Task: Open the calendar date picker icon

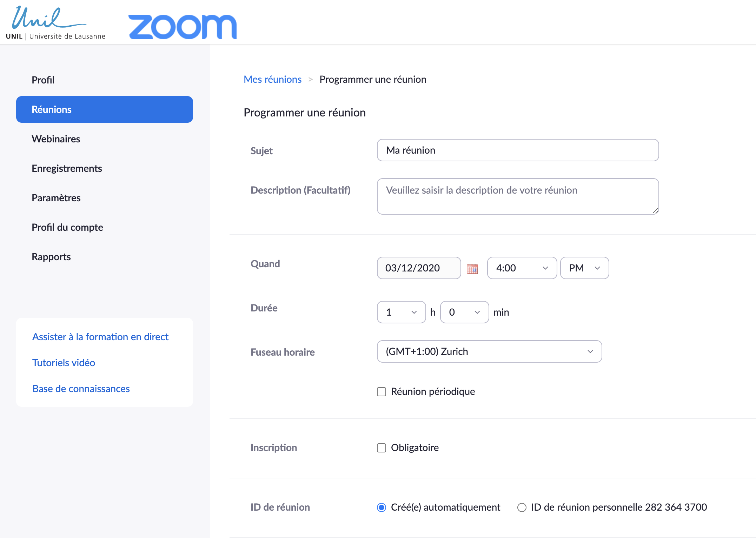Action: (472, 269)
